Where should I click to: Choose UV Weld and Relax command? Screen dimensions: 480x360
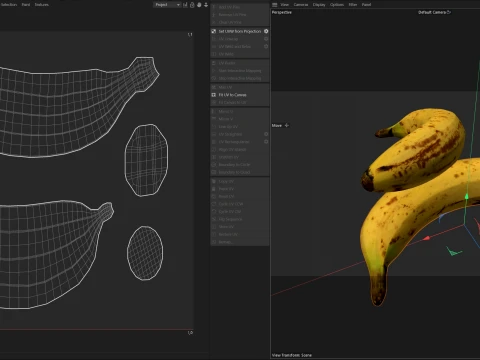pyautogui.click(x=240, y=47)
